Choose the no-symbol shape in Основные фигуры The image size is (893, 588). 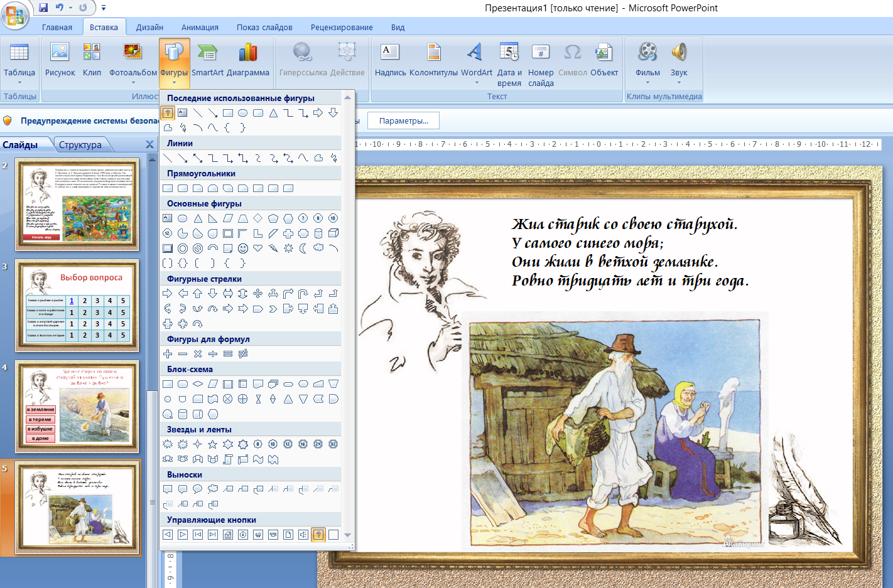[198, 249]
